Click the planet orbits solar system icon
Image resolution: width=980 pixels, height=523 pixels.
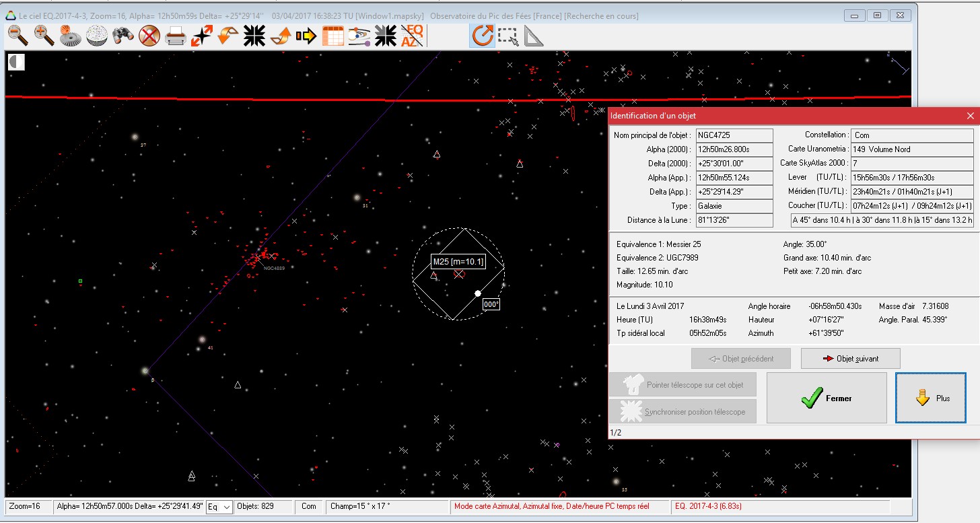[359, 36]
